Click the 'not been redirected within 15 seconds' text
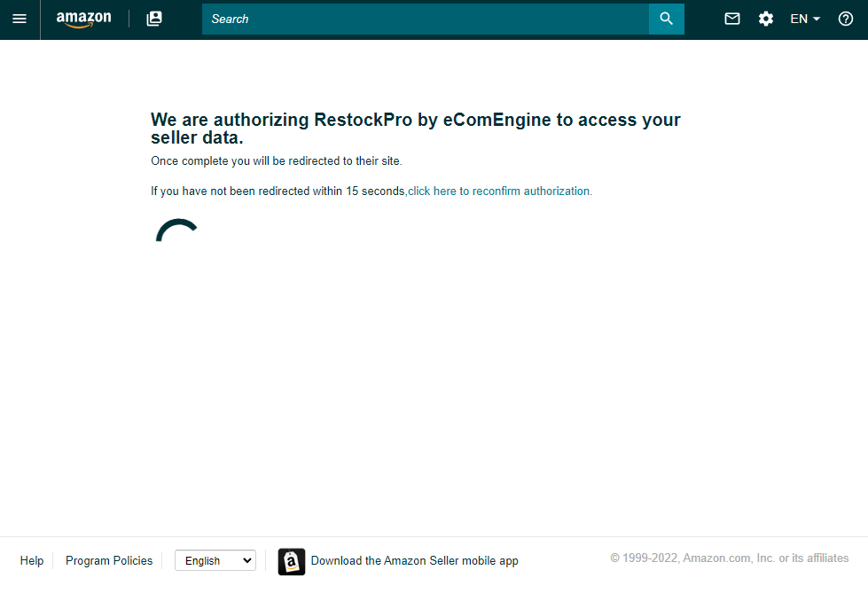Screen dimensions: 868x609 click(278, 191)
